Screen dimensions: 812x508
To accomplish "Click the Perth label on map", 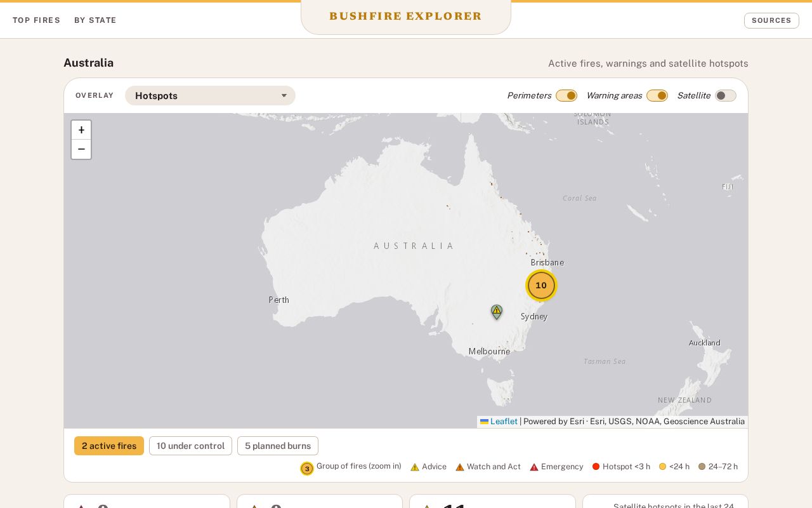I will click(279, 300).
